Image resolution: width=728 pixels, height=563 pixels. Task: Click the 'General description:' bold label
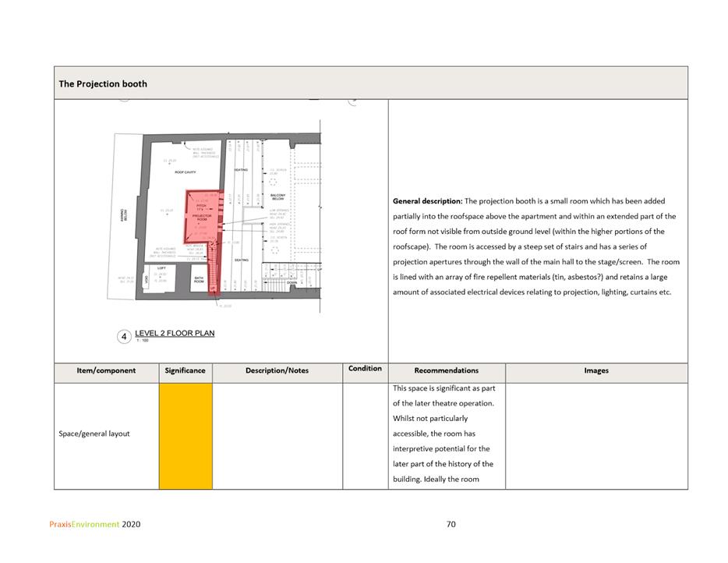(428, 201)
